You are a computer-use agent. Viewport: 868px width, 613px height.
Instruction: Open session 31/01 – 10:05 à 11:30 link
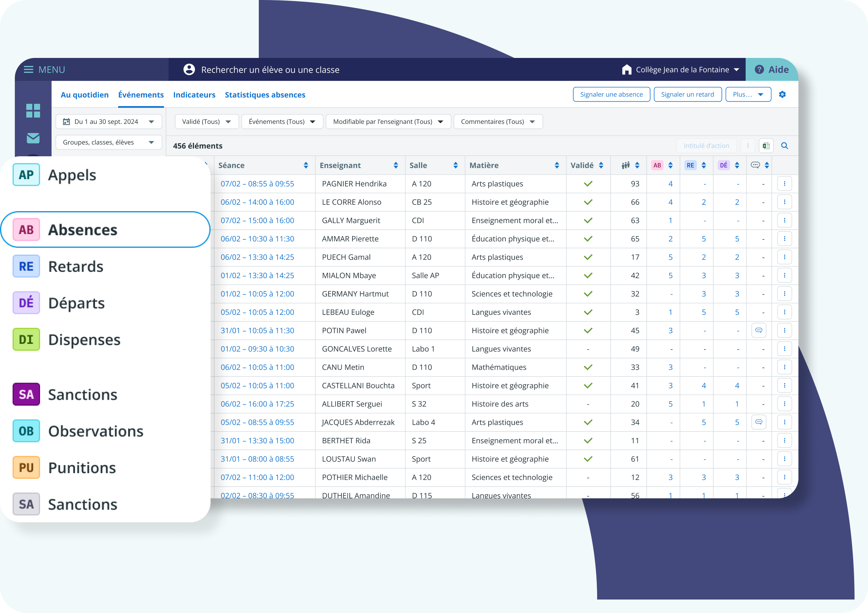pos(257,331)
